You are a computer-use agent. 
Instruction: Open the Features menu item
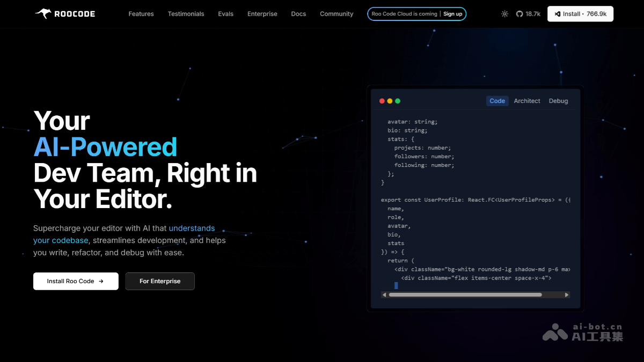[x=141, y=13]
